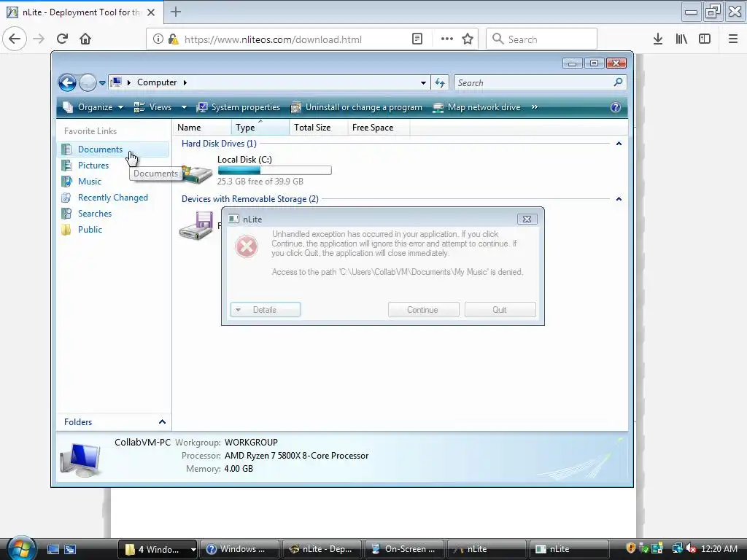Open the Public folder link
747x560 pixels.
[90, 230]
